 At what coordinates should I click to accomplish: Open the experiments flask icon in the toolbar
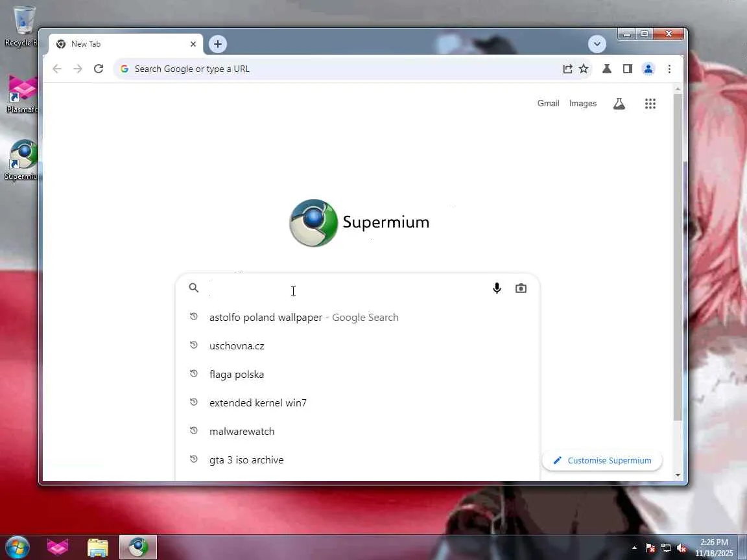click(606, 69)
